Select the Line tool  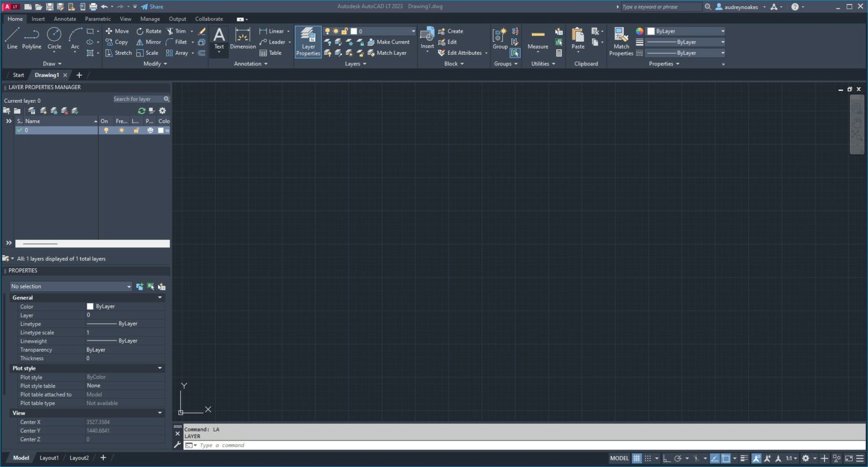(x=12, y=40)
